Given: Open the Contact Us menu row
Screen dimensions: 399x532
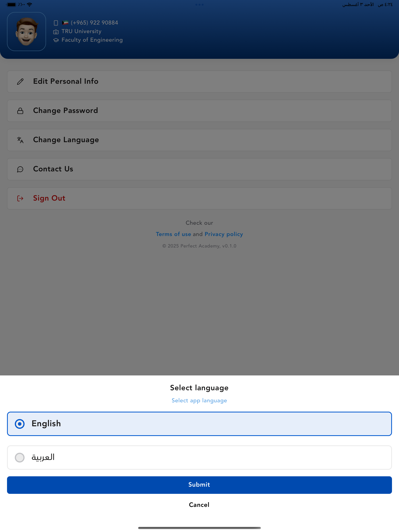Looking at the screenshot, I should point(199,169).
